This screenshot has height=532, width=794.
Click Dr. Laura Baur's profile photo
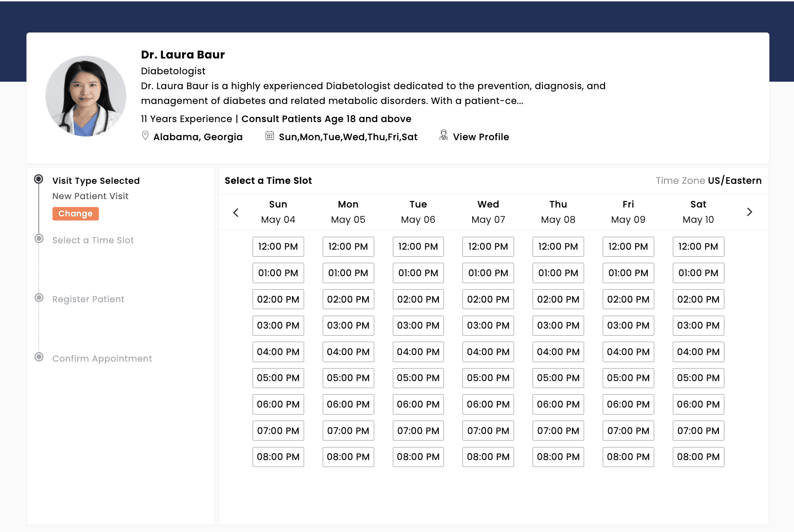click(x=86, y=96)
